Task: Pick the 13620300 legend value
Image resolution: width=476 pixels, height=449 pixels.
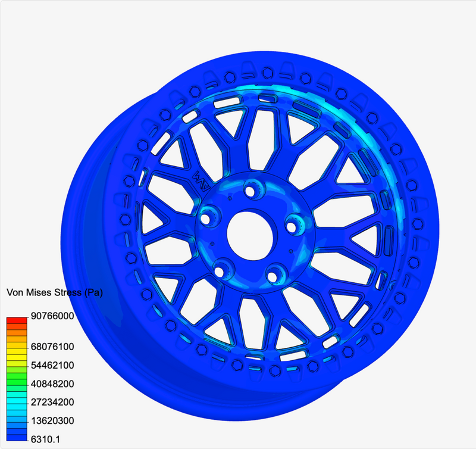Action: click(x=54, y=421)
